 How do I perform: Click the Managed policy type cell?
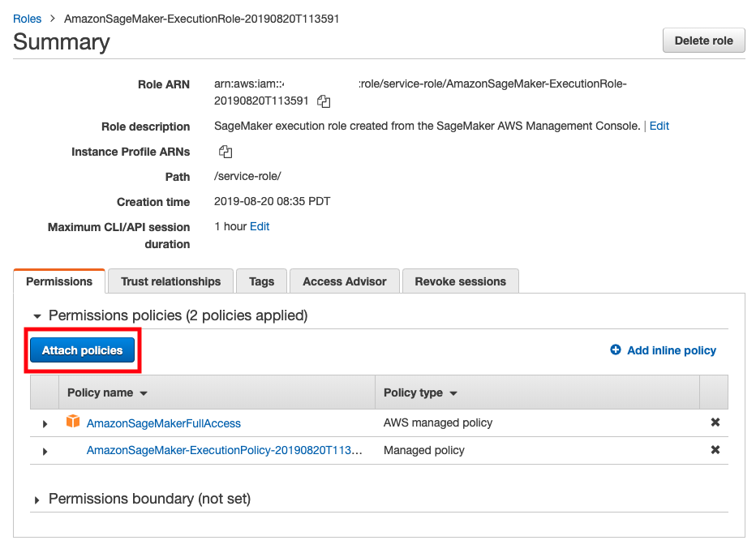click(423, 450)
